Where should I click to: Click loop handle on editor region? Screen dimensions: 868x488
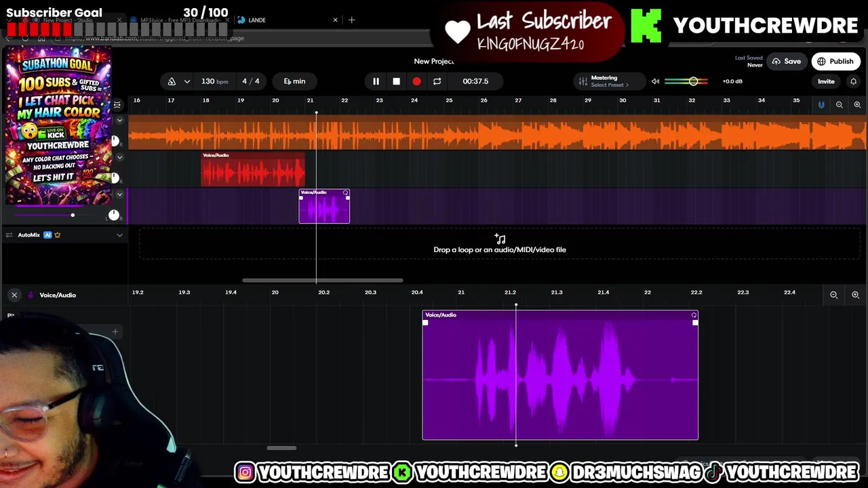(x=694, y=315)
